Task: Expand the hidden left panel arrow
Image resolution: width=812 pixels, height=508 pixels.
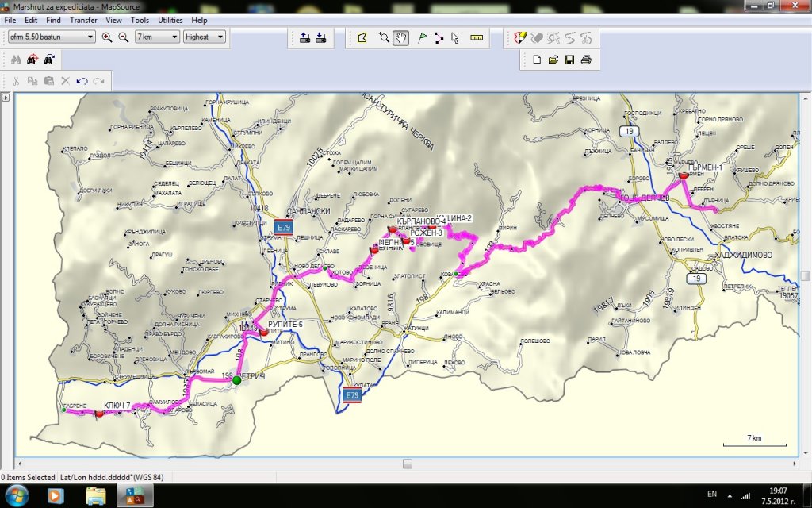Action: [6, 97]
